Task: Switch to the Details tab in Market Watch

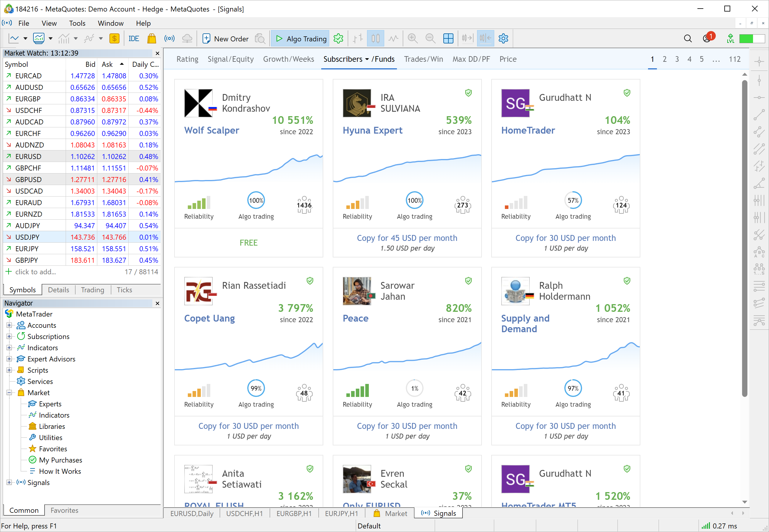Action: [58, 290]
